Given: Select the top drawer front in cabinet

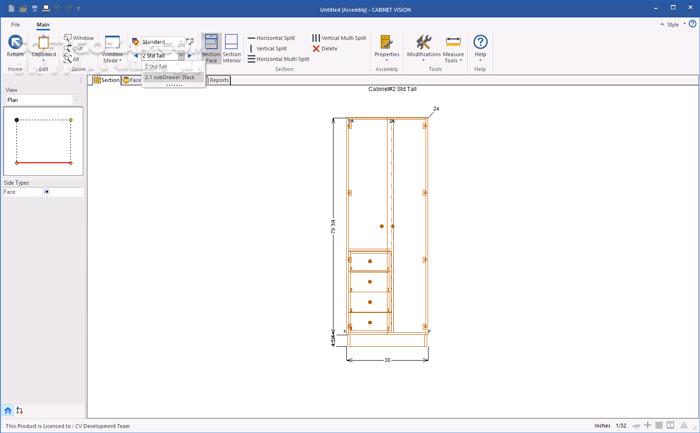Looking at the screenshot, I should [370, 261].
